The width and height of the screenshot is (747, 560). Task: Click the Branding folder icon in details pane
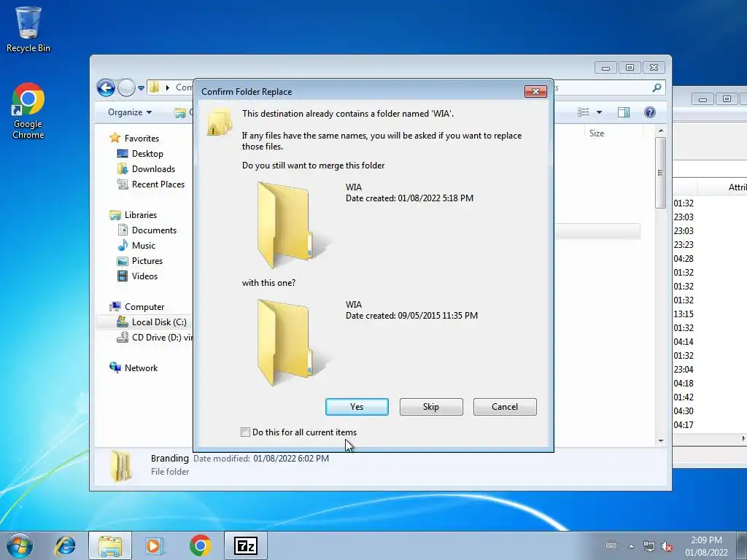(120, 466)
